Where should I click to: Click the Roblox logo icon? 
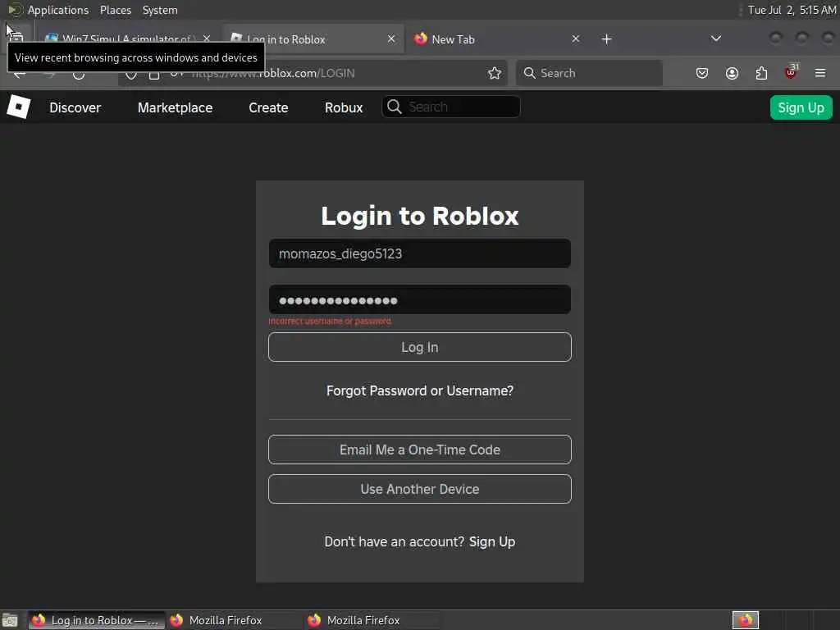click(x=19, y=107)
